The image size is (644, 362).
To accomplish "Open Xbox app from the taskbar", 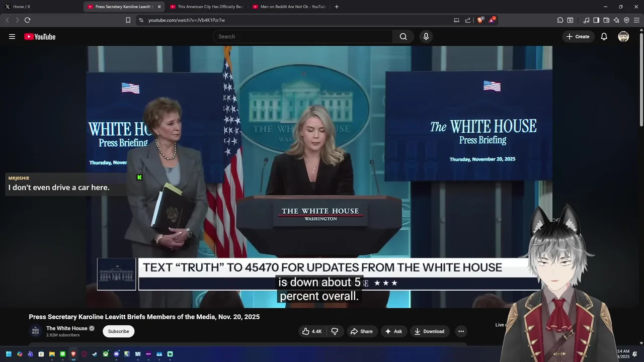I will (x=106, y=354).
